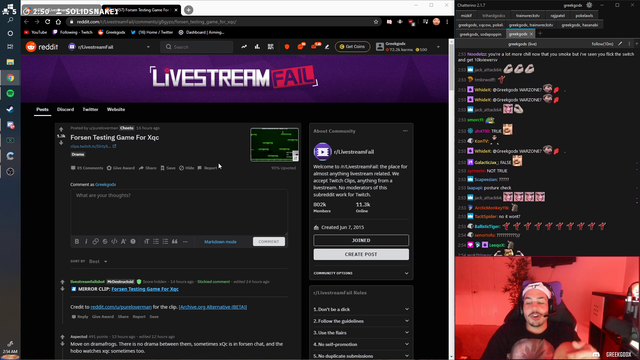This screenshot has height=360, width=640.
Task: Open more formatting options ellipsis
Action: (x=185, y=242)
